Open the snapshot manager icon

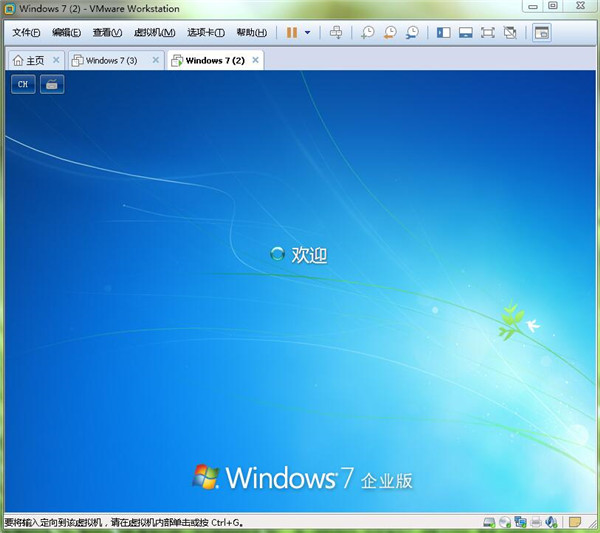click(412, 33)
